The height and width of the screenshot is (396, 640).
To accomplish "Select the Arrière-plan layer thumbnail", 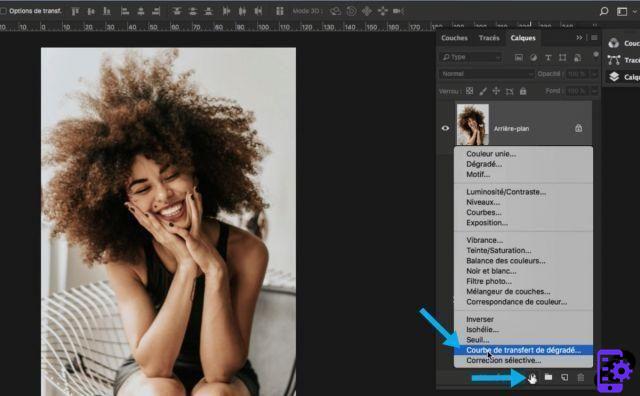I will [x=472, y=125].
